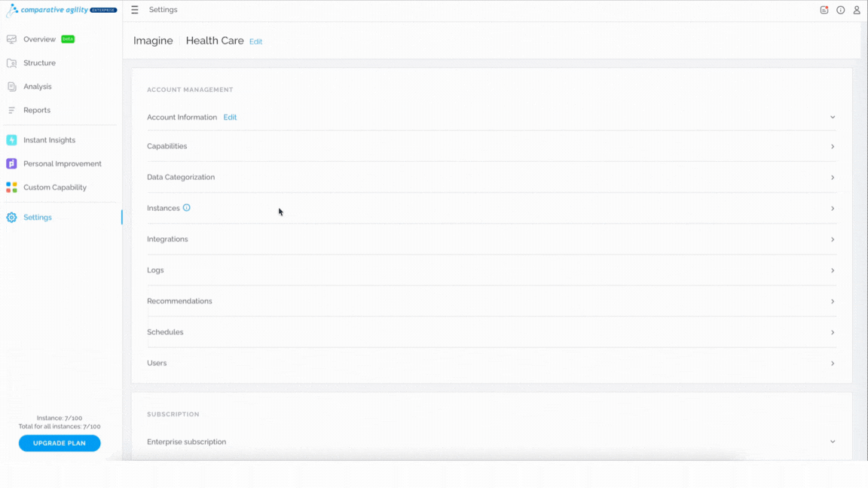Open Personal Improvement in sidebar
868x488 pixels.
[x=62, y=163]
